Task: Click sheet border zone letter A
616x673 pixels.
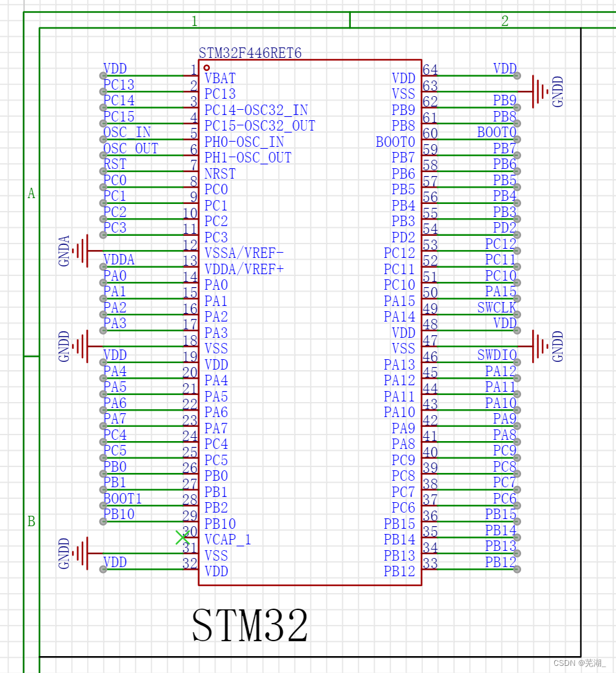Action: point(31,194)
